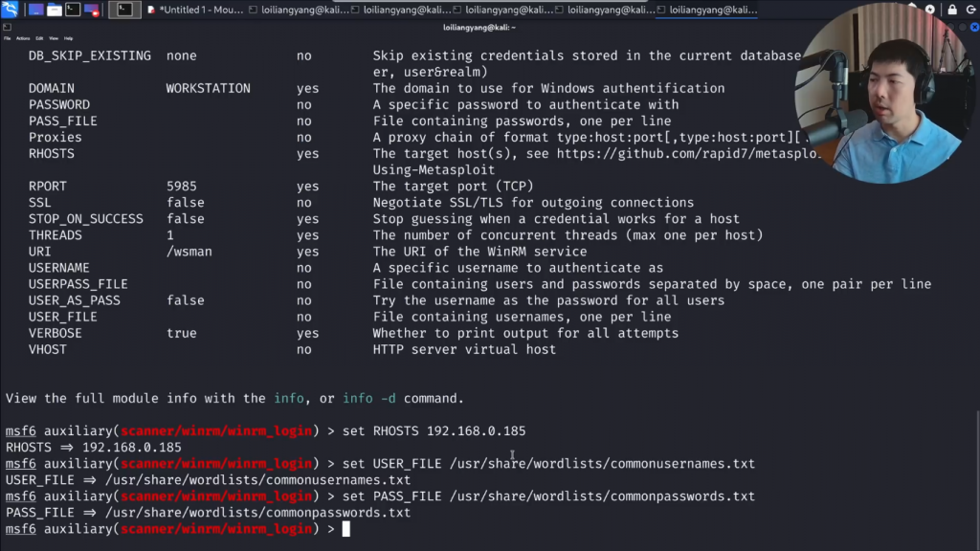The height and width of the screenshot is (551, 980).
Task: Open the Kali applications menu icon
Action: 10,10
